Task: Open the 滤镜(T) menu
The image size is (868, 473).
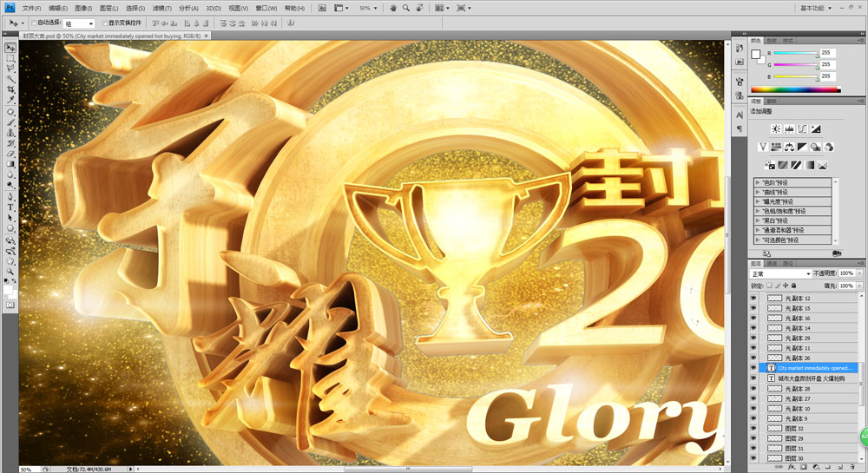Action: [161, 9]
